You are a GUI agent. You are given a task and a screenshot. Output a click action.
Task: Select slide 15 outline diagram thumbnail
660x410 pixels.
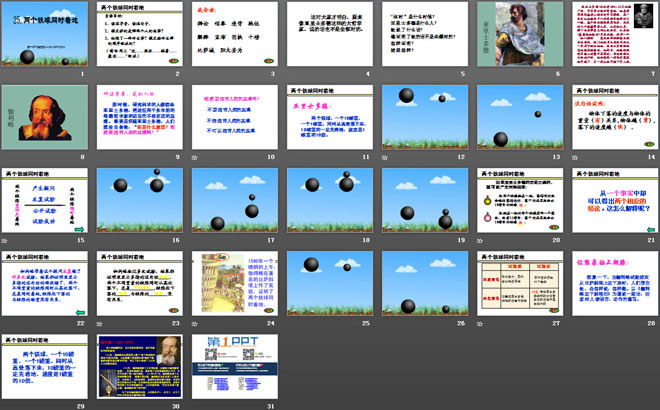tap(45, 200)
